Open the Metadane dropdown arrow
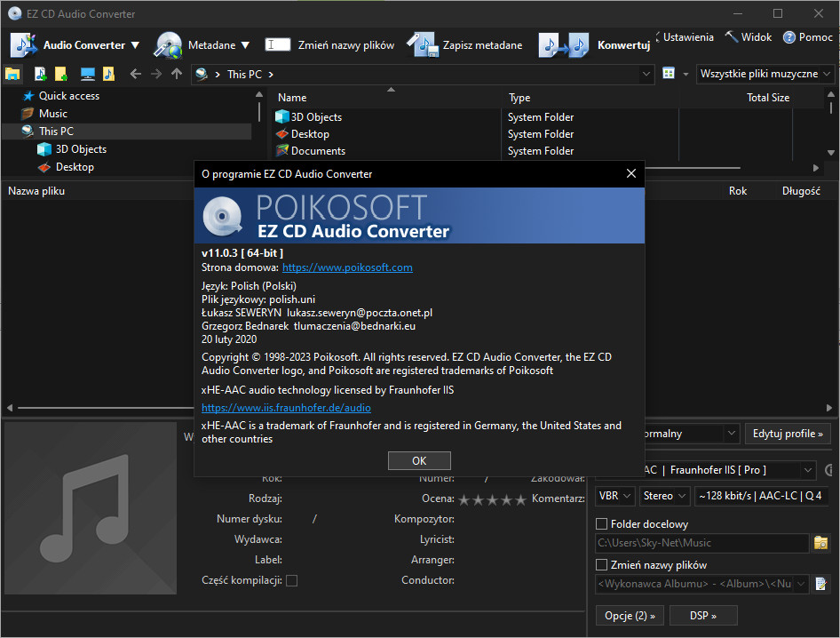The height and width of the screenshot is (638, 840). [245, 45]
